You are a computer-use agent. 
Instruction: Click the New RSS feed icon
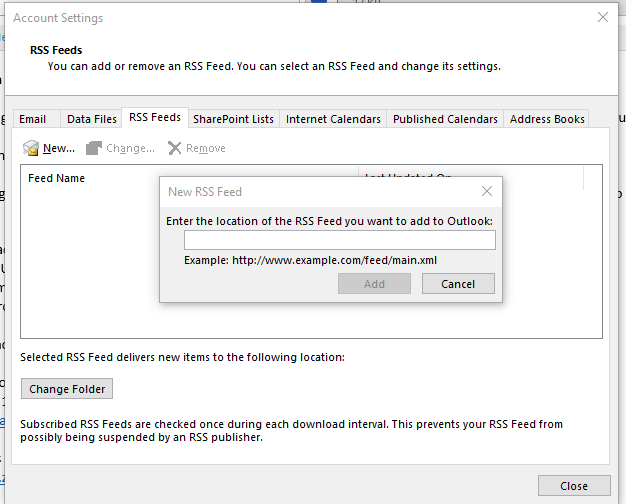pos(31,148)
